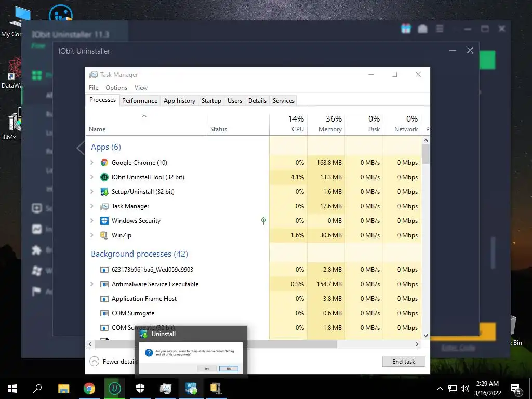The width and height of the screenshot is (532, 399).
Task: Click the Task Manager process row icon
Action: click(104, 206)
